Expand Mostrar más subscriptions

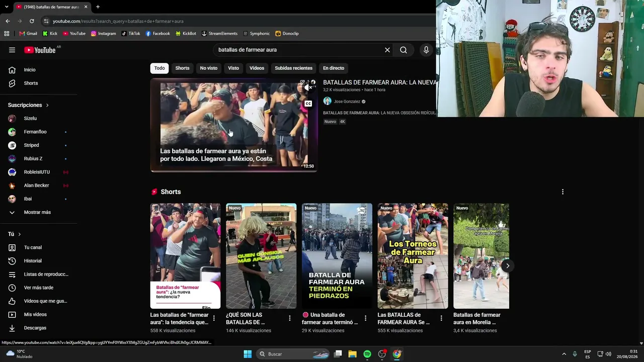click(38, 212)
